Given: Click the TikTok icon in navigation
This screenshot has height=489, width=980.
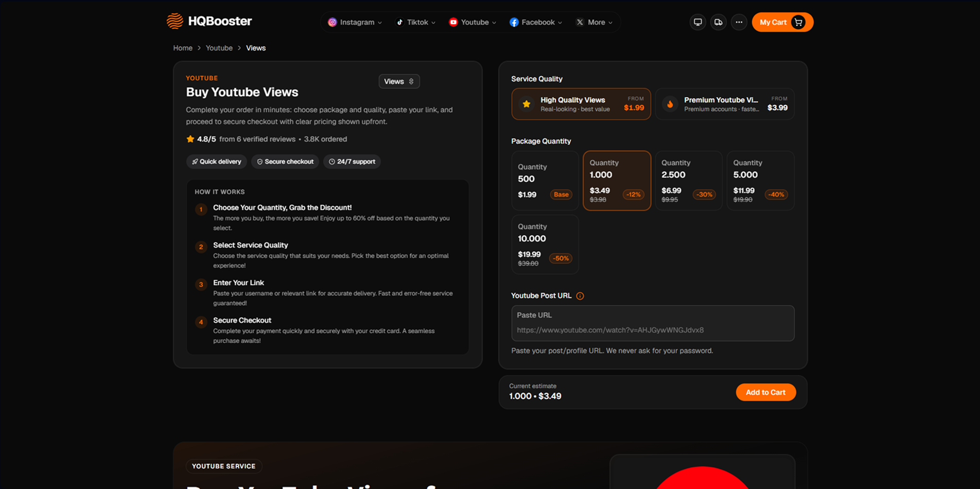Looking at the screenshot, I should [x=399, y=22].
